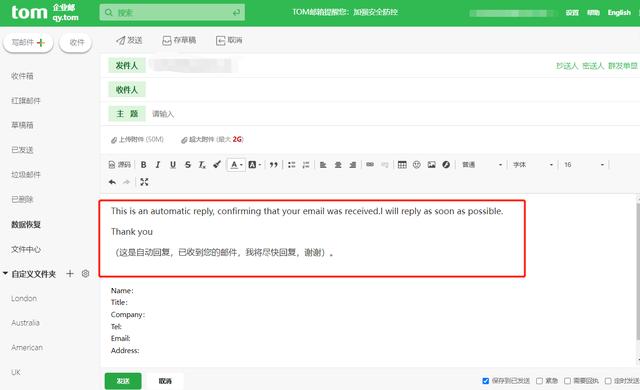Insert a table into the email

click(402, 164)
